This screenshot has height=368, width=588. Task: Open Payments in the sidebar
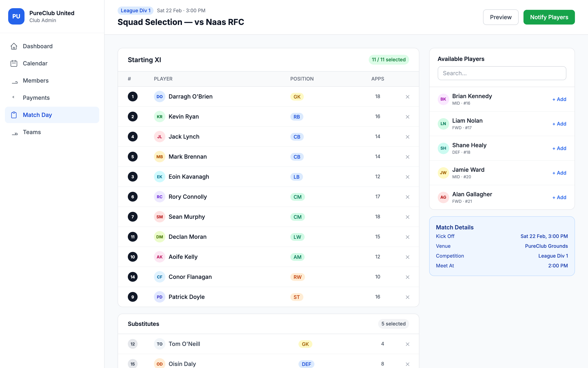[52, 98]
